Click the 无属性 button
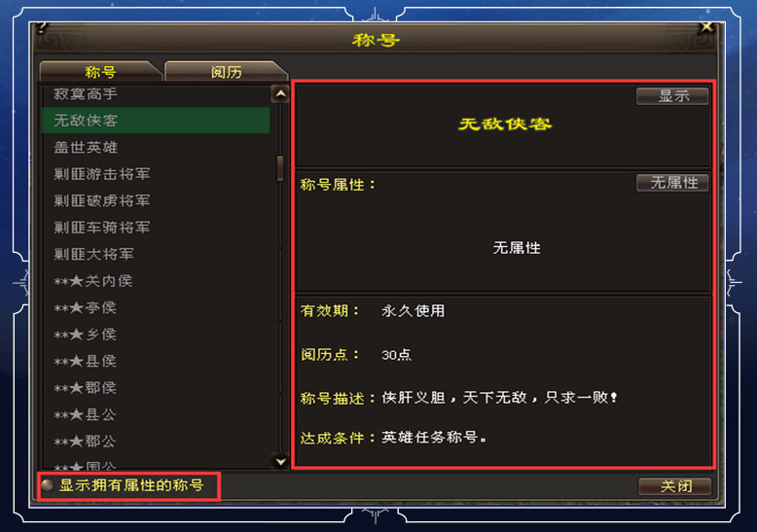 point(672,183)
